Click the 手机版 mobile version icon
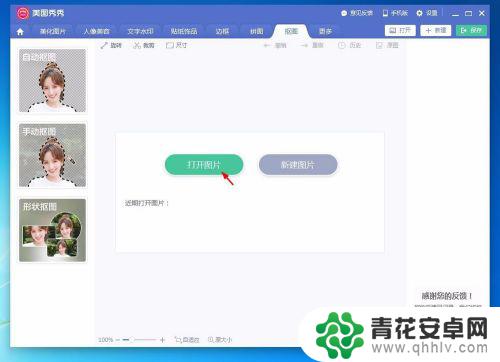The image size is (500, 362). (385, 13)
